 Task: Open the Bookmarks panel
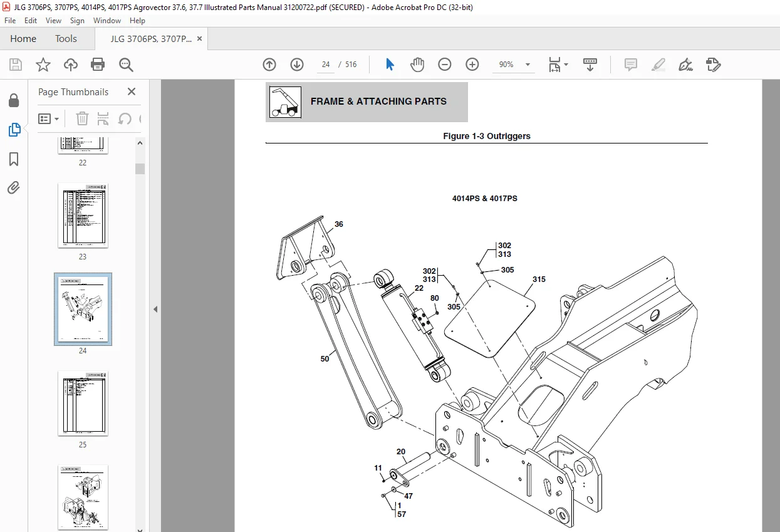[14, 159]
